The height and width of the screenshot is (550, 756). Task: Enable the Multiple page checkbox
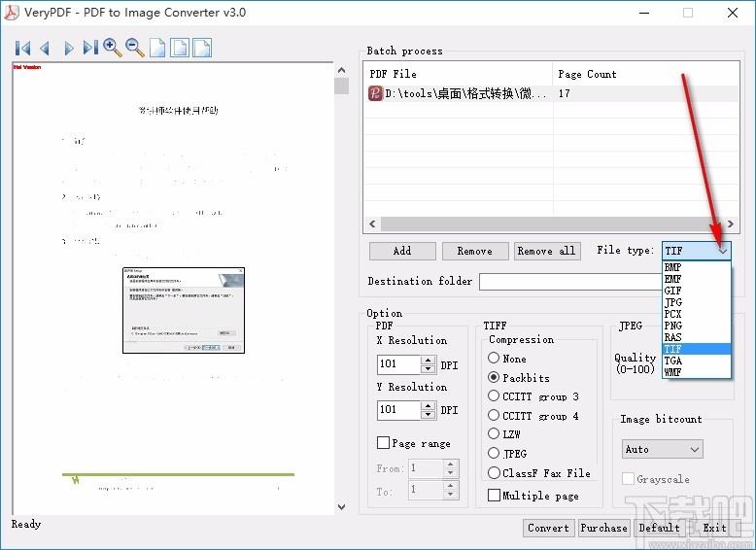(x=494, y=495)
